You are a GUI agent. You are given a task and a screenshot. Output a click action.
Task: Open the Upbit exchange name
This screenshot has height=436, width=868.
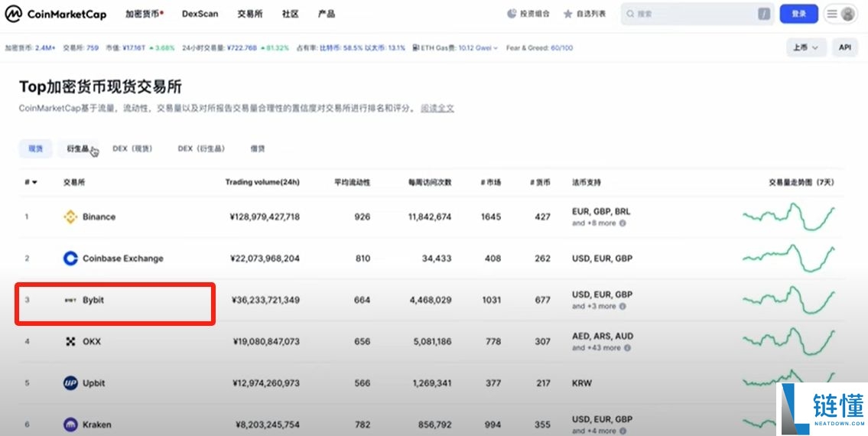(94, 382)
